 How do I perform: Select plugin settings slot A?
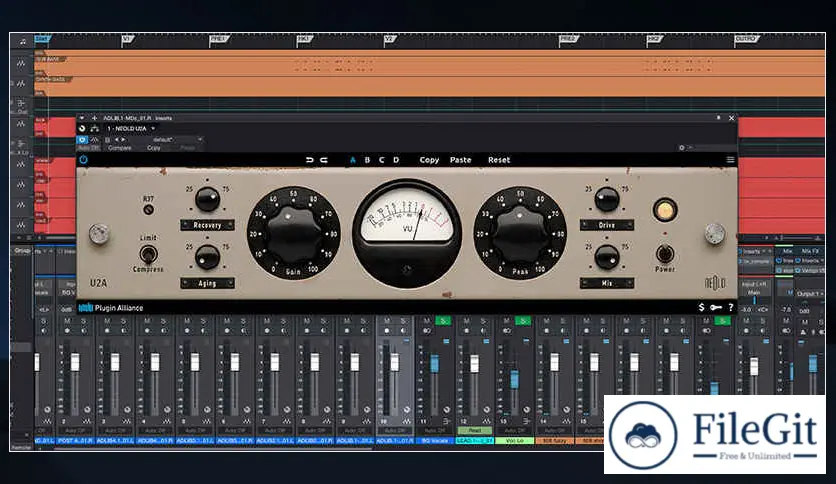352,160
